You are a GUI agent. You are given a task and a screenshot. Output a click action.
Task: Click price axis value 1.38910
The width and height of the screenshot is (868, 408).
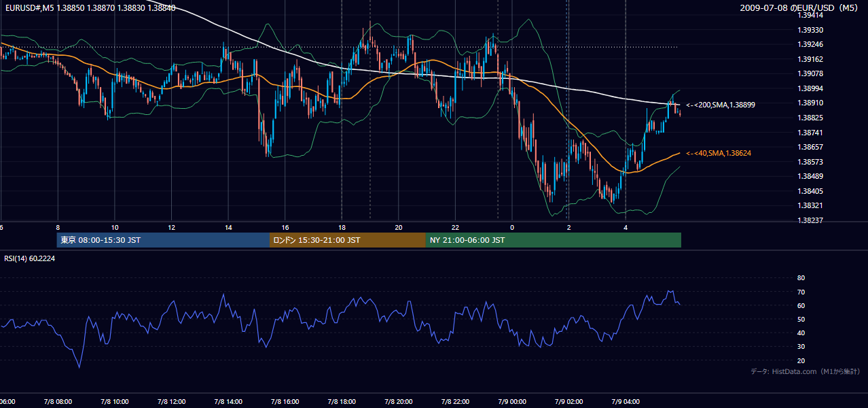point(810,103)
